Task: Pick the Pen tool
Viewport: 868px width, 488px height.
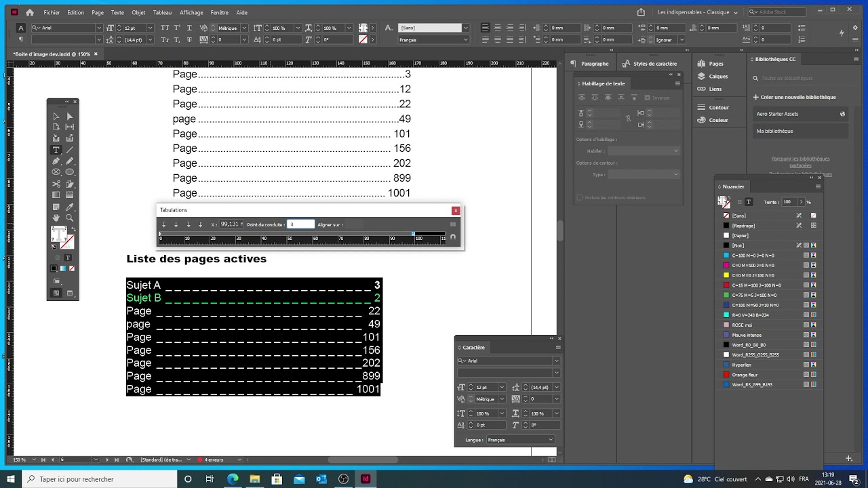Action: tap(56, 161)
